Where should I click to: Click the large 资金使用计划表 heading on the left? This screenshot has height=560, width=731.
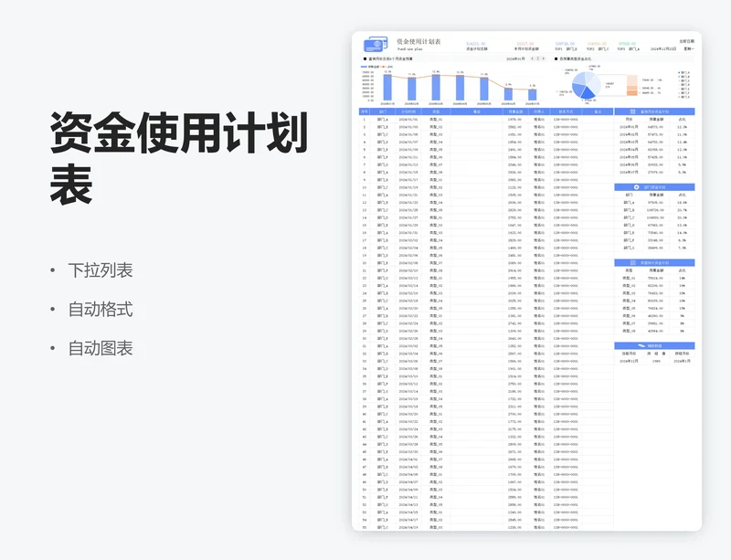click(178, 158)
